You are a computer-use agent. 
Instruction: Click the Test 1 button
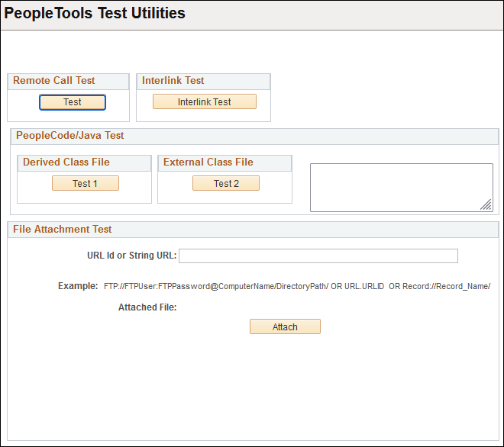[86, 183]
